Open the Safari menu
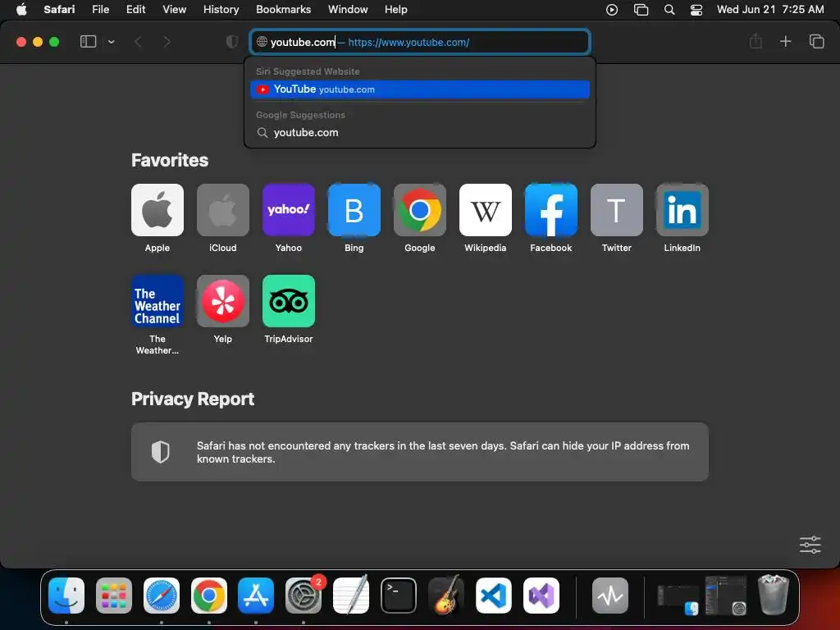 [x=59, y=10]
